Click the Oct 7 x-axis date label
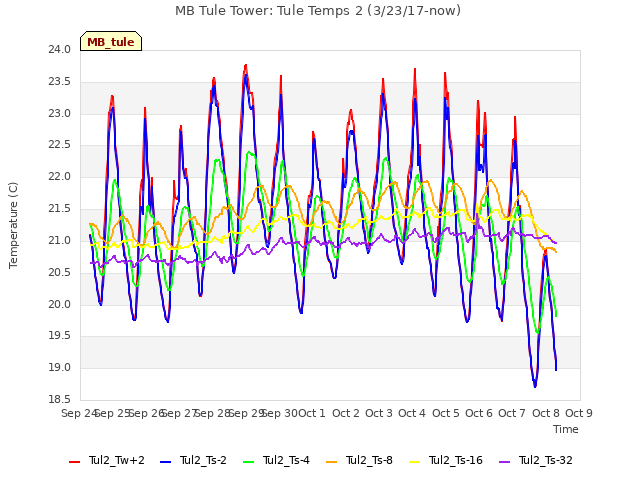The height and width of the screenshot is (480, 640). pyautogui.click(x=512, y=413)
